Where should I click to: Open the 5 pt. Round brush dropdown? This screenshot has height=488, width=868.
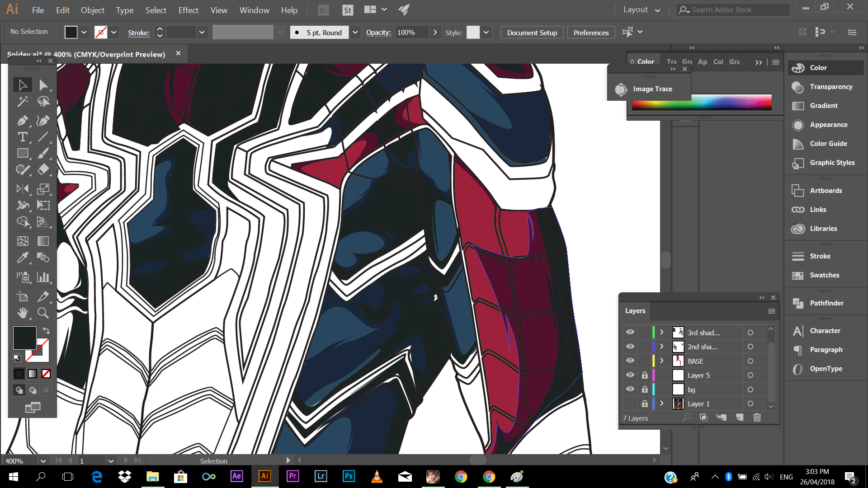(x=355, y=32)
